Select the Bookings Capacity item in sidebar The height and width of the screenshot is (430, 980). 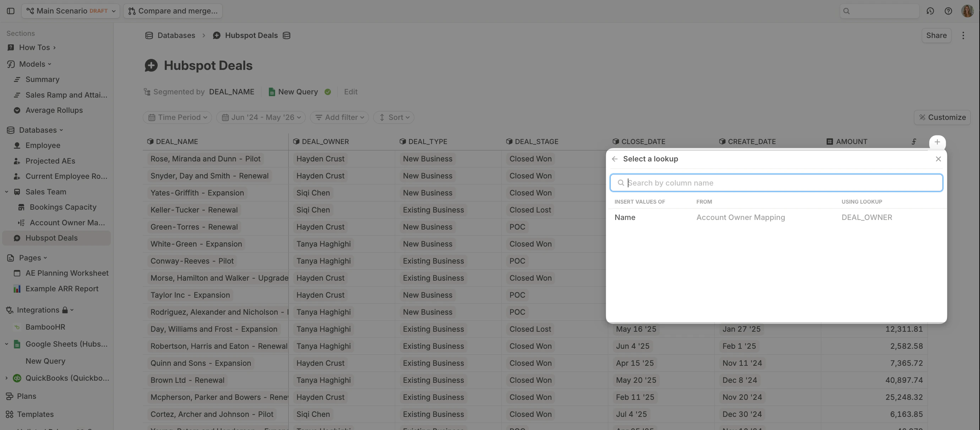pyautogui.click(x=63, y=207)
